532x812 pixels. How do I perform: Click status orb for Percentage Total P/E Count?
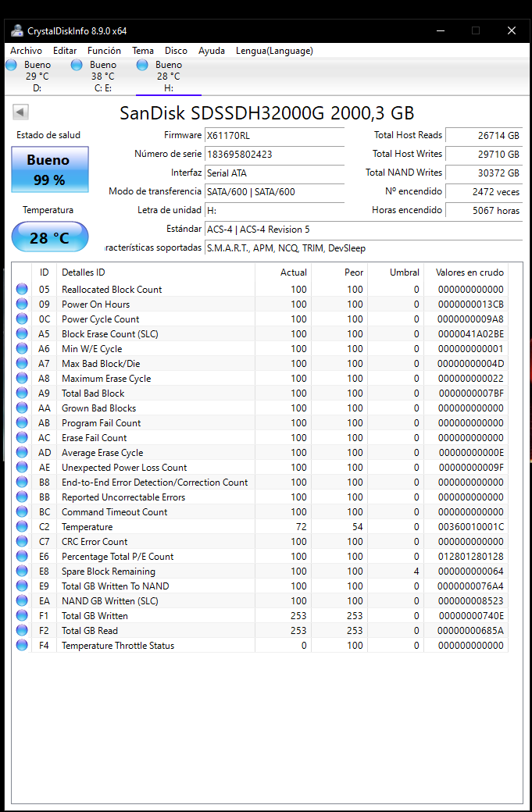tap(22, 556)
